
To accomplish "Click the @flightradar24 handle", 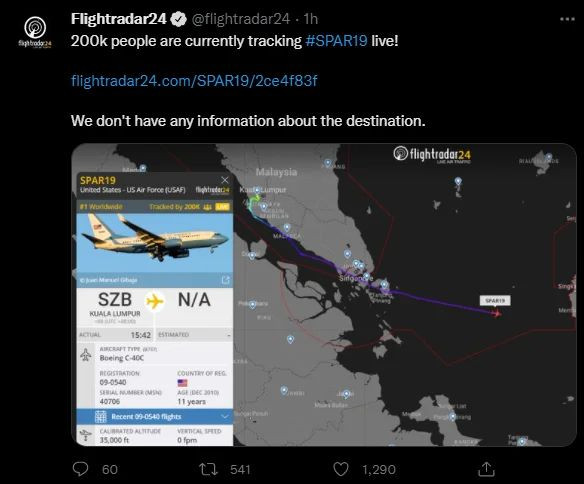I will (240, 19).
